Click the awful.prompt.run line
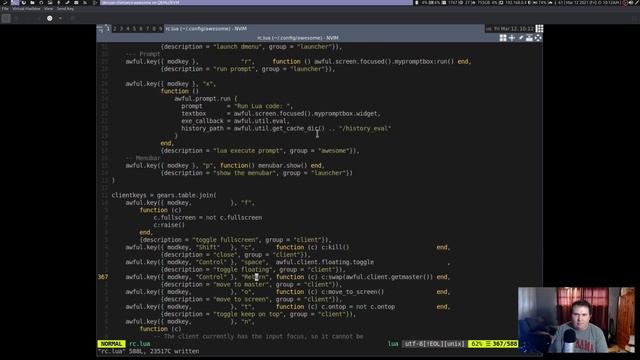The width and height of the screenshot is (640, 360). (x=206, y=99)
